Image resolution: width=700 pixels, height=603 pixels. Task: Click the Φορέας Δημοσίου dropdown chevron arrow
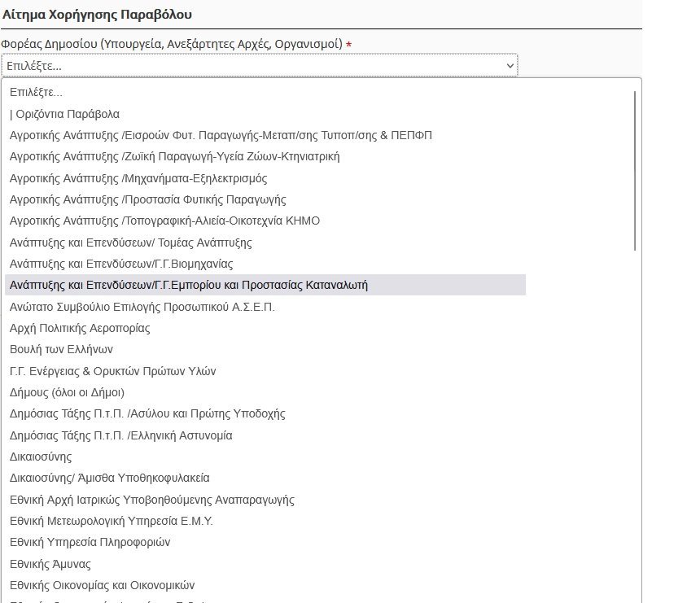(x=510, y=65)
